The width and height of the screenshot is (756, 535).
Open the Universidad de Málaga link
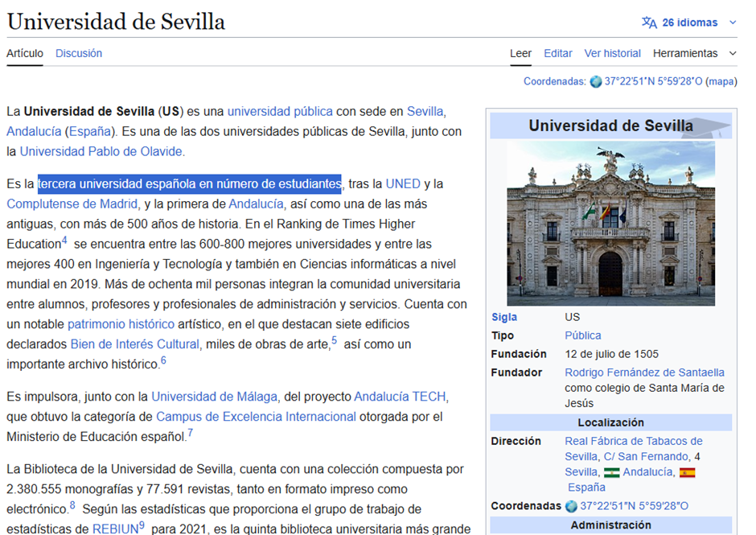pos(215,397)
